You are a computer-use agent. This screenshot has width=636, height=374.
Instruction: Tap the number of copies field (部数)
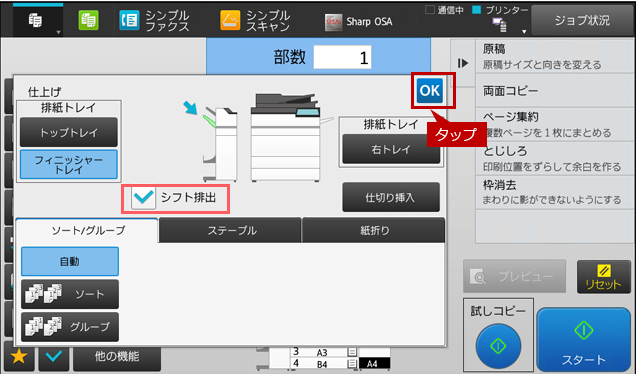tap(342, 57)
